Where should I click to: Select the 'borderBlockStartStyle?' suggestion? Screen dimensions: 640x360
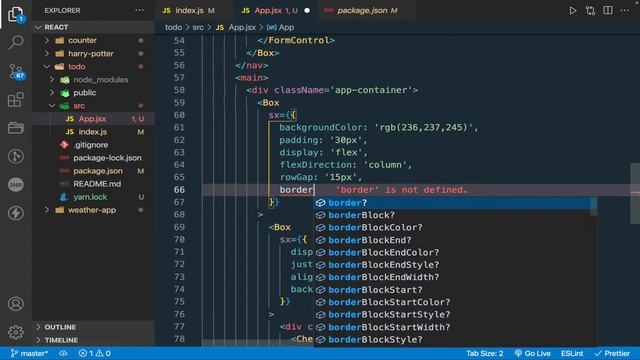452,315
